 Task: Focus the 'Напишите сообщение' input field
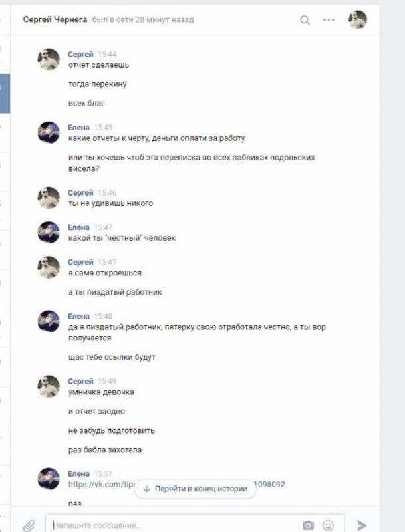(x=195, y=524)
